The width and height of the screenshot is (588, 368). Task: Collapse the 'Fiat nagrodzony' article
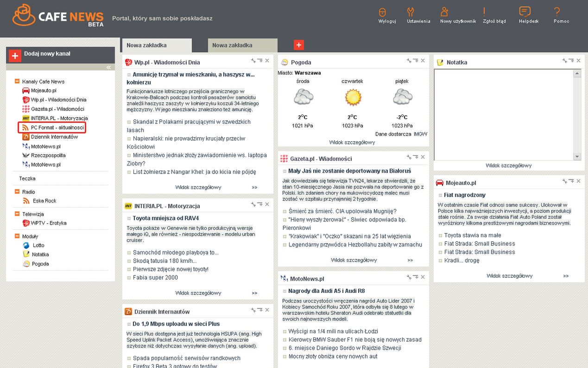pyautogui.click(x=441, y=195)
